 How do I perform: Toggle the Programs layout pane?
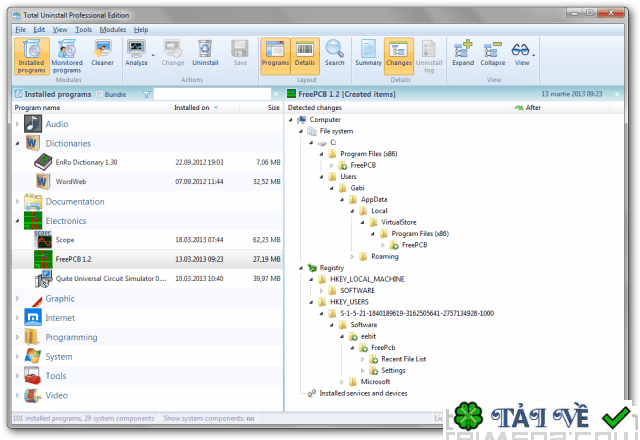(275, 56)
